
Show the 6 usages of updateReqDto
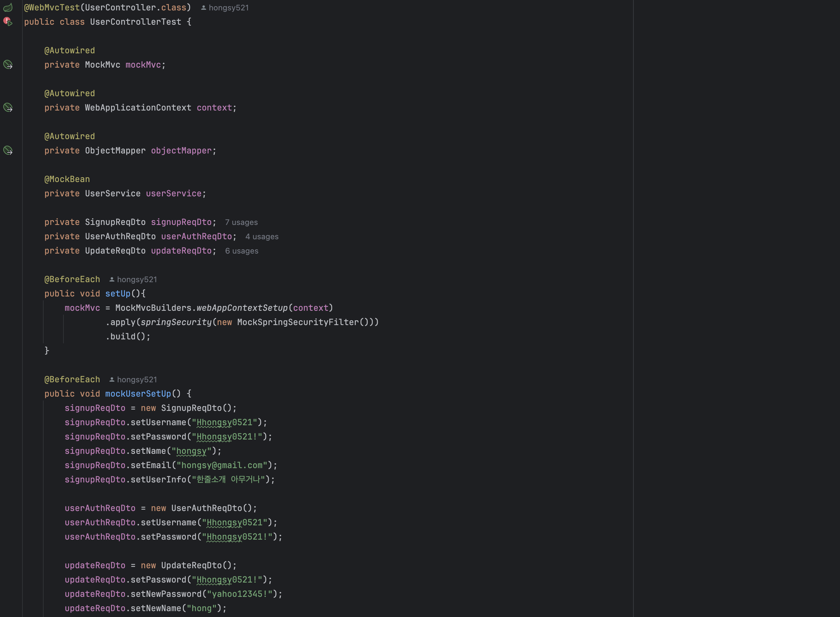242,251
